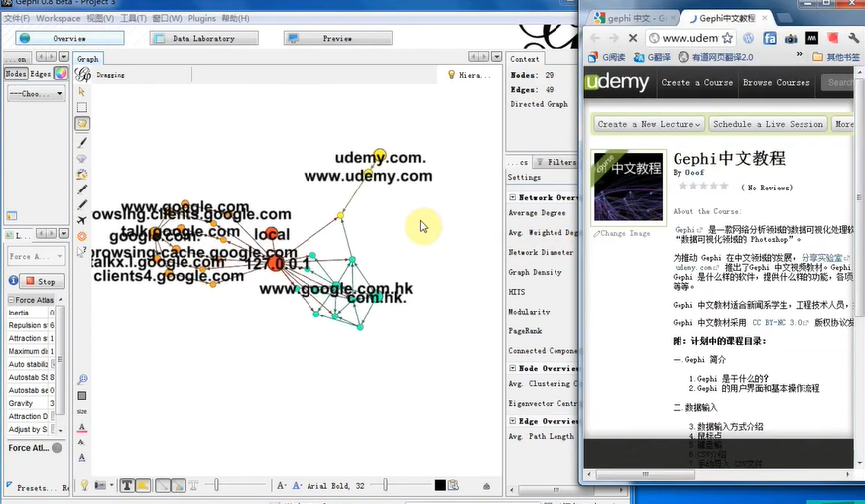Screen dimensions: 865x504
Task: Switch to Data Laboratory tab
Action: (203, 38)
